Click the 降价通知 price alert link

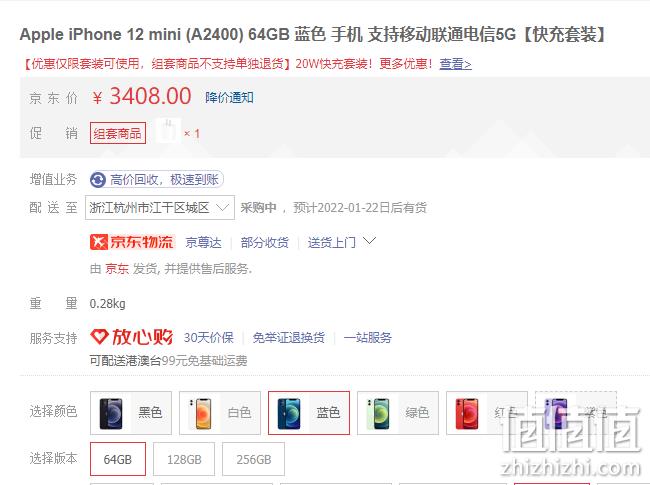pos(229,98)
